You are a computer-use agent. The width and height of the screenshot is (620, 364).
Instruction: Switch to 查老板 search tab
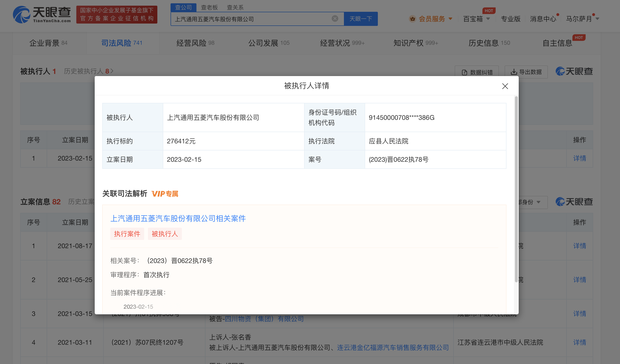[x=209, y=7]
